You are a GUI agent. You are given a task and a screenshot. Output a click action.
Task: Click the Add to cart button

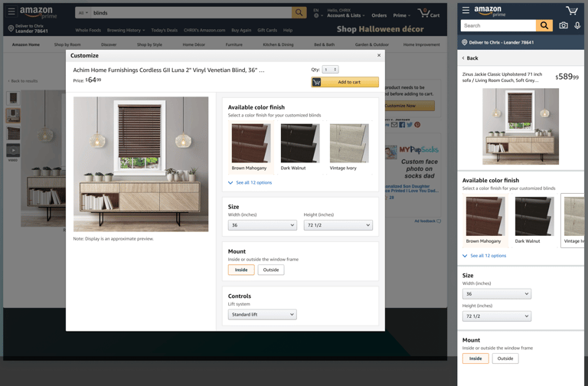345,82
